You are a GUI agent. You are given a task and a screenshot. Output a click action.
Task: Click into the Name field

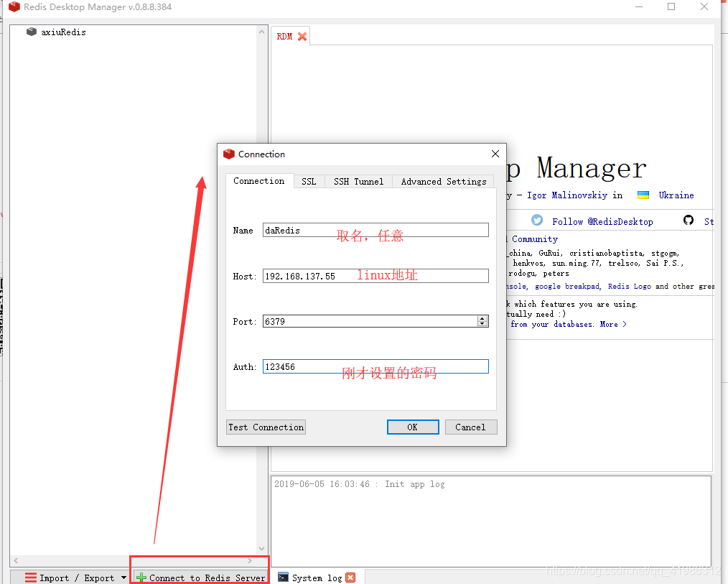[375, 230]
